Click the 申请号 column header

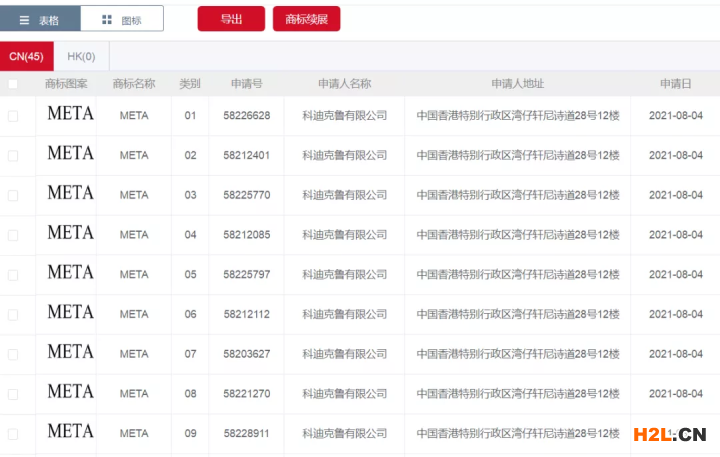tap(247, 84)
